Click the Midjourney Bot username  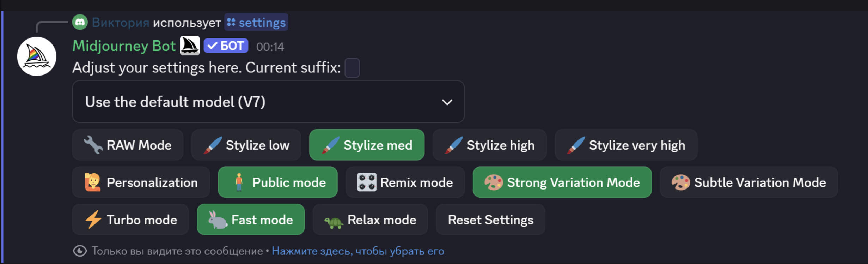pyautogui.click(x=124, y=46)
